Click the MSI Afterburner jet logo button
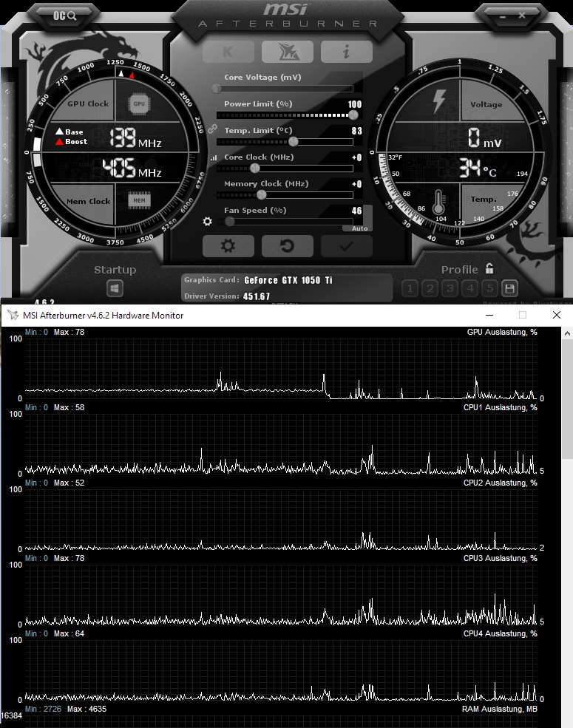This screenshot has width=573, height=728. click(x=288, y=52)
